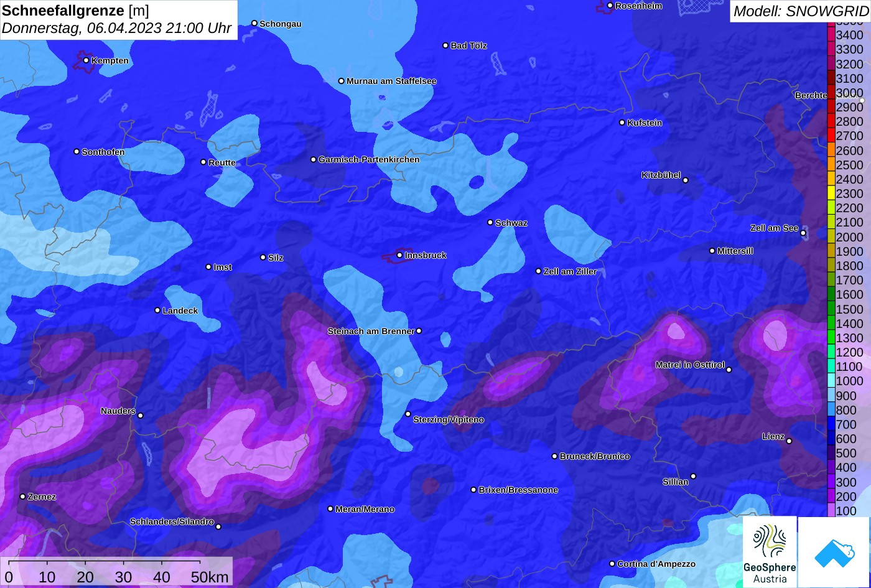
Task: Click the Kempten city marker dot
Action: [x=86, y=60]
